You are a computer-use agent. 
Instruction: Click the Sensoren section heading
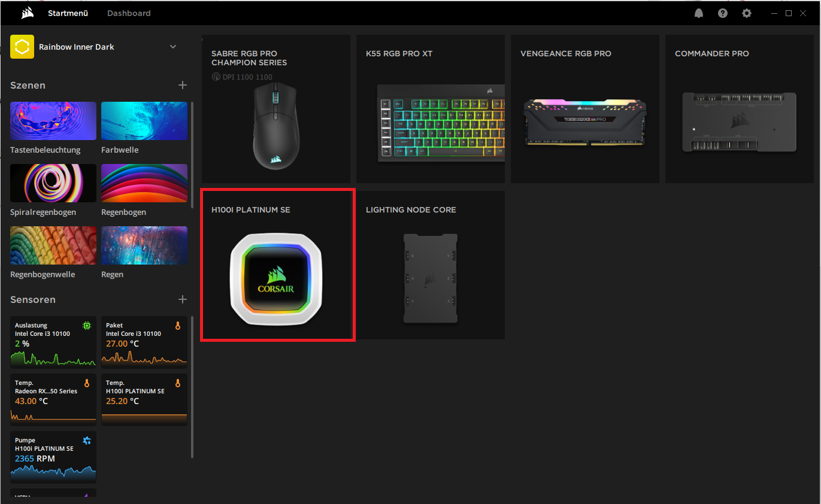[33, 299]
